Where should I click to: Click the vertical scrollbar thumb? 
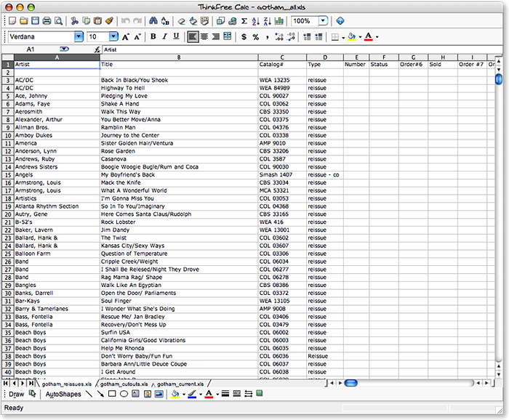(x=499, y=78)
